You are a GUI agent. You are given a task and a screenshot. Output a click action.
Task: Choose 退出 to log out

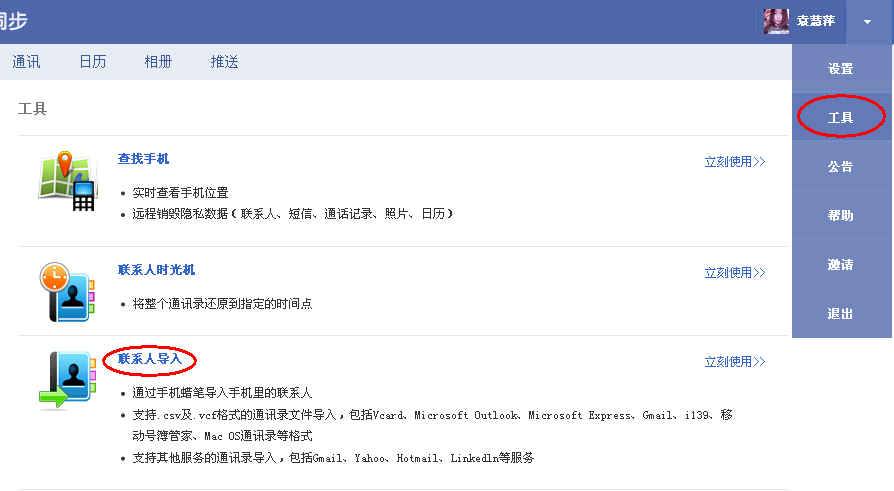tap(840, 314)
